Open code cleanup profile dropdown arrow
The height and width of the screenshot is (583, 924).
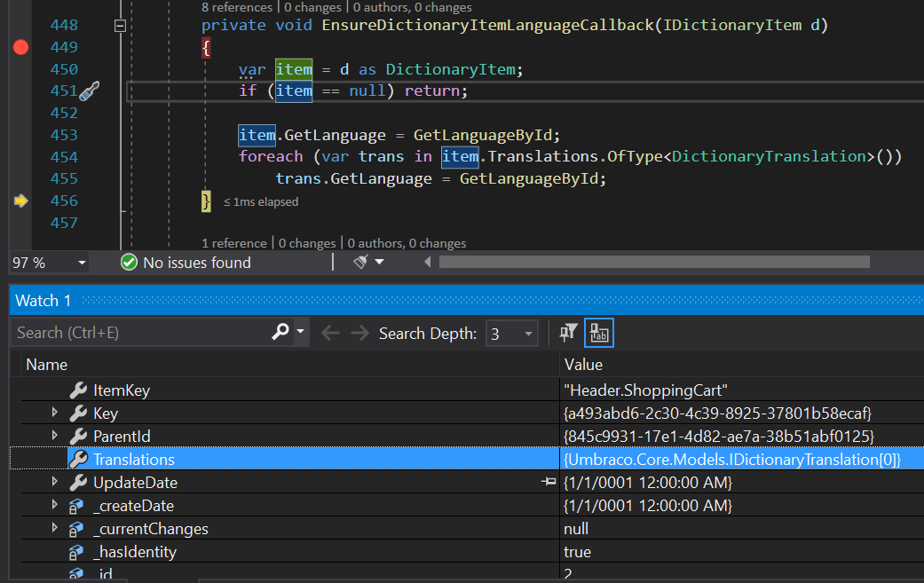[380, 262]
